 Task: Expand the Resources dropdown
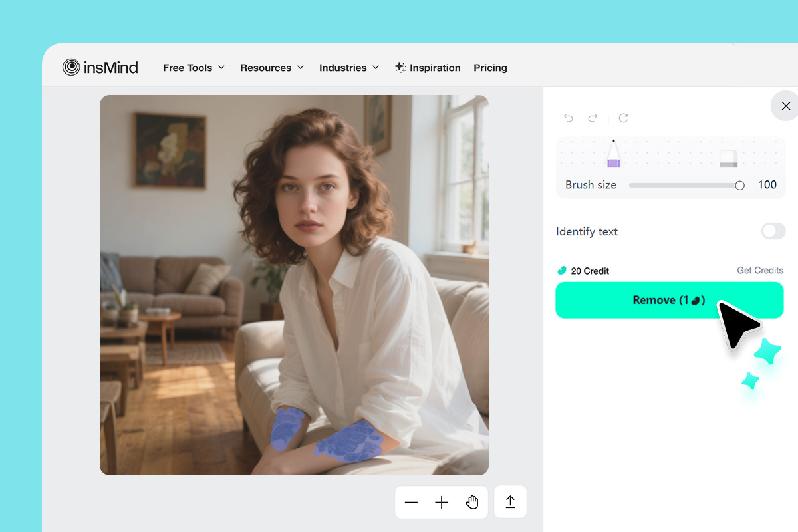click(x=272, y=68)
